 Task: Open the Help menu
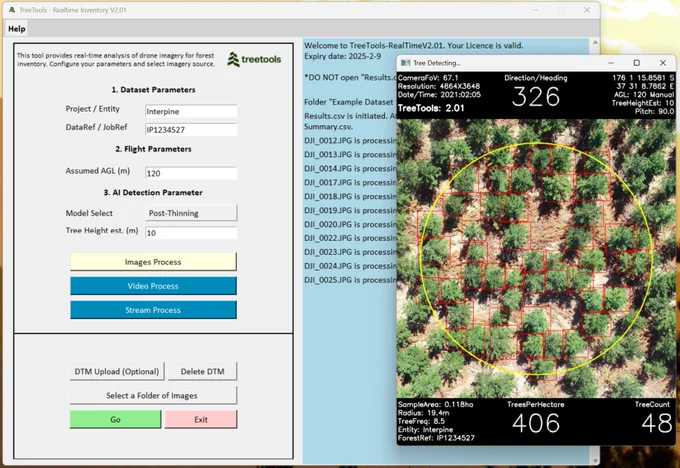point(16,29)
